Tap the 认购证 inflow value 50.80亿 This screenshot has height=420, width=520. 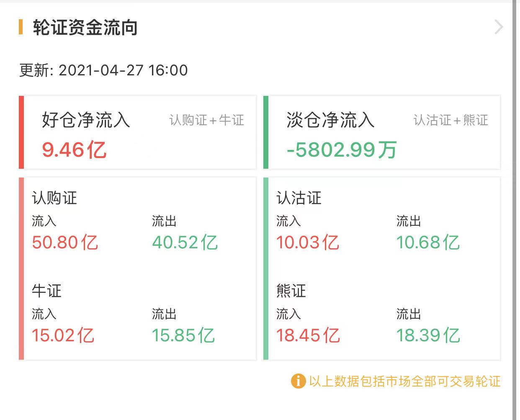tap(65, 242)
